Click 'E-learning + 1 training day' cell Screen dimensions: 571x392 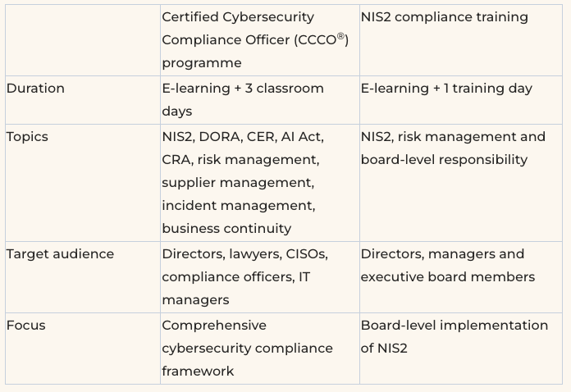(446, 89)
